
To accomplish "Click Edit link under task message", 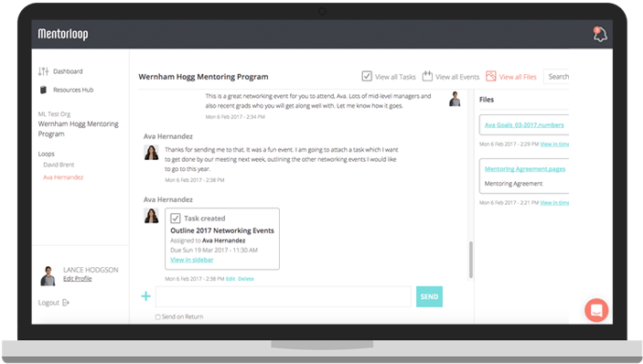I will pos(230,279).
